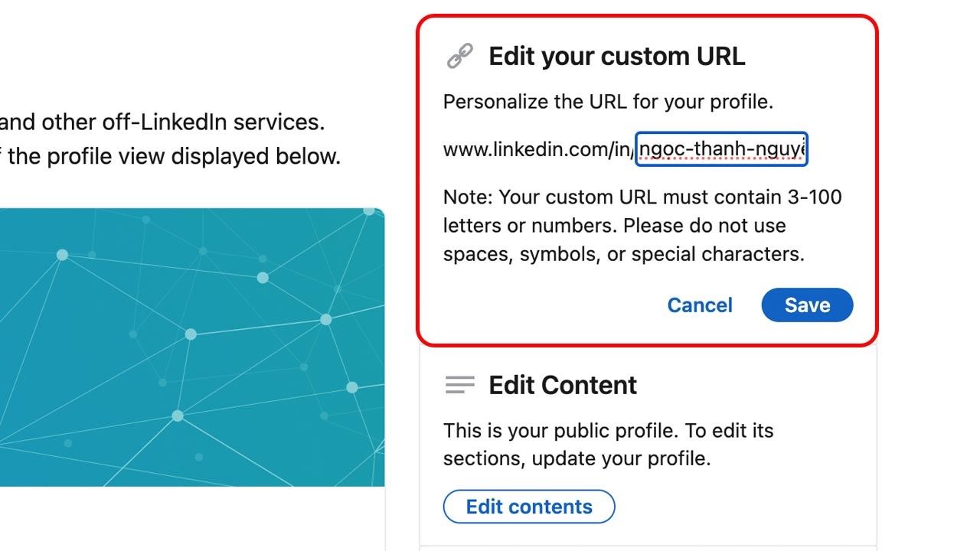Click the "Edit your custom URL" heading

click(x=617, y=57)
